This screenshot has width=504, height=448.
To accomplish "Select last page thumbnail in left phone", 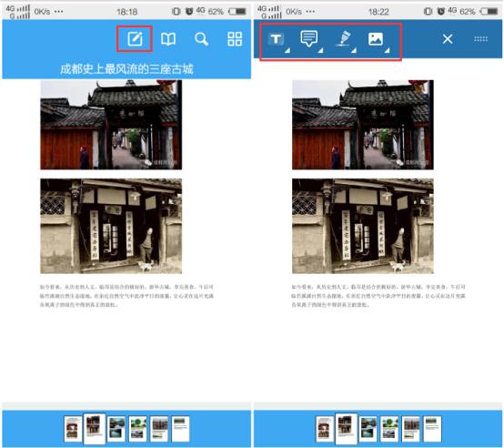I will pyautogui.click(x=181, y=429).
